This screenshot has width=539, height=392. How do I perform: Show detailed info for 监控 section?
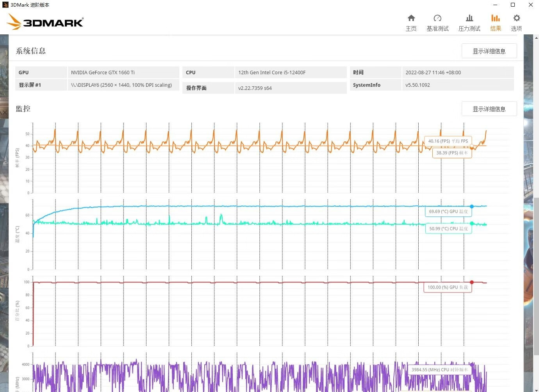[x=489, y=109]
